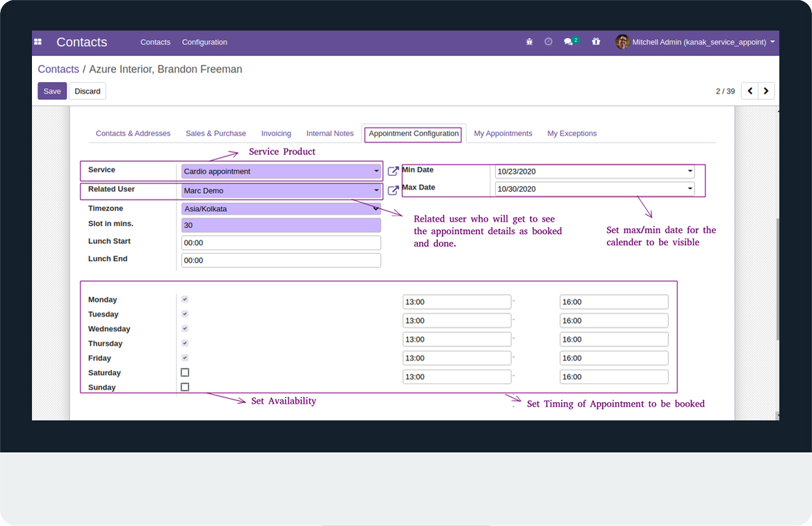Open external link beside Service field
The width and height of the screenshot is (812, 526).
[x=393, y=171]
